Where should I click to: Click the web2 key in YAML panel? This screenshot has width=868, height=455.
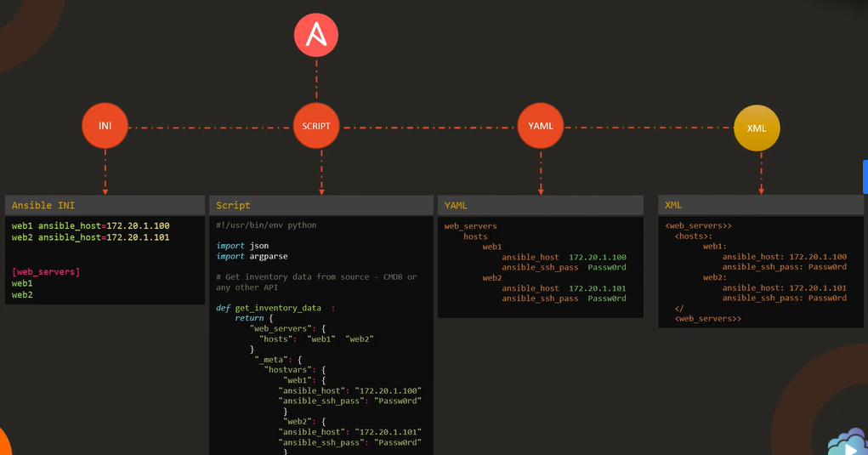point(492,278)
